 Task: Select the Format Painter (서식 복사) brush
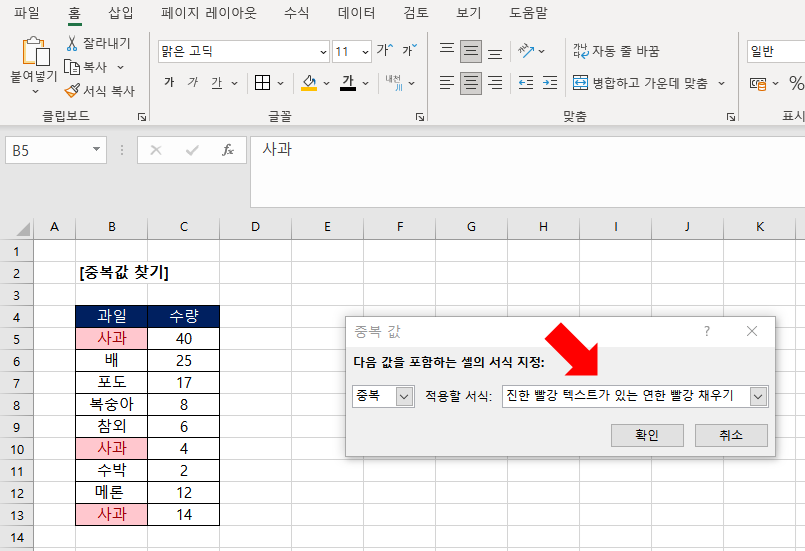[72, 91]
